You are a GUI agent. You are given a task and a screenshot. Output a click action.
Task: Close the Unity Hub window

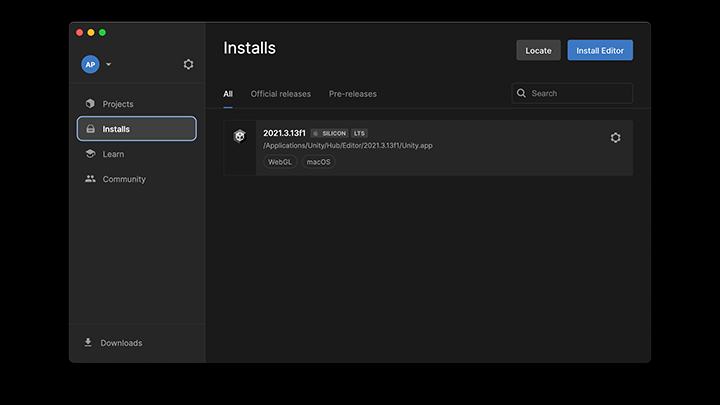(79, 32)
